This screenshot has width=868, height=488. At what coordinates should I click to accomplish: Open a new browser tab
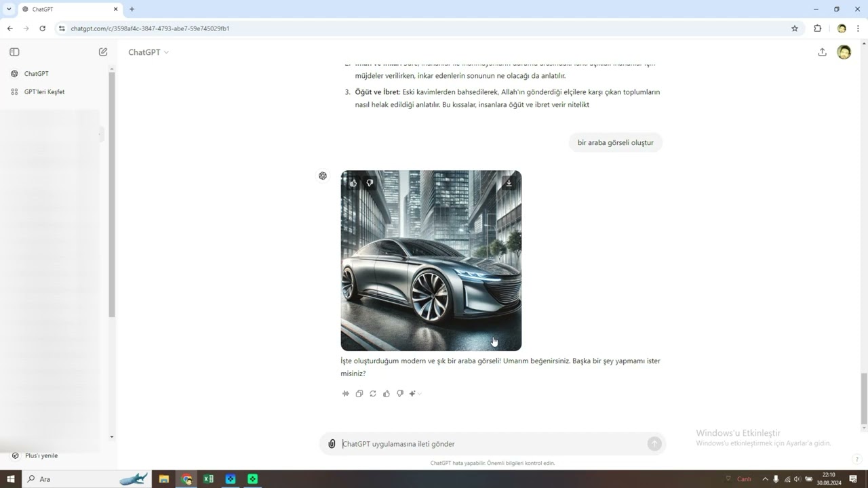pos(132,9)
